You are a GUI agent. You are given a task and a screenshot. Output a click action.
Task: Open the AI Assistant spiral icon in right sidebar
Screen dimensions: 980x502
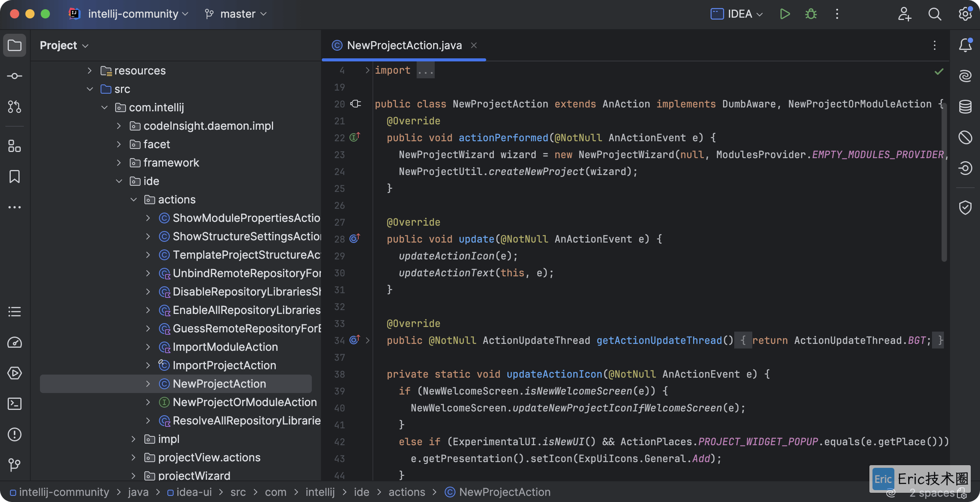tap(965, 76)
